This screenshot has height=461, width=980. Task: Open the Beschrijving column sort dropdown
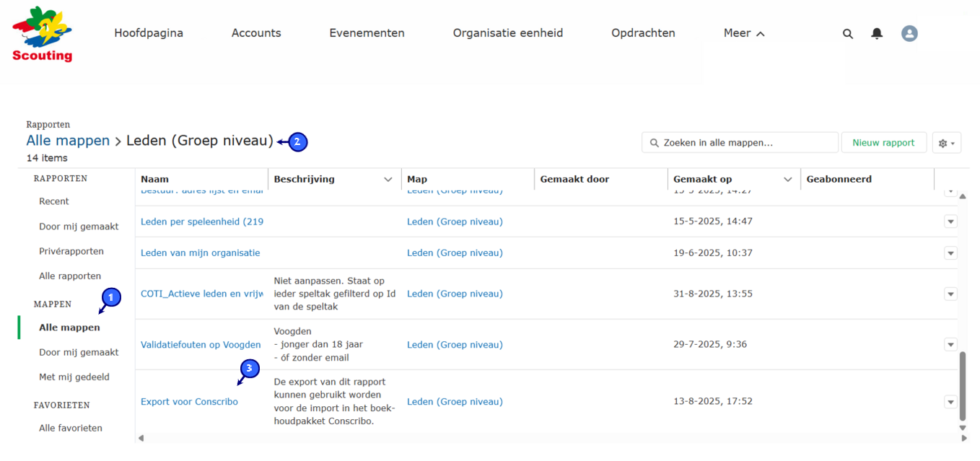click(388, 180)
